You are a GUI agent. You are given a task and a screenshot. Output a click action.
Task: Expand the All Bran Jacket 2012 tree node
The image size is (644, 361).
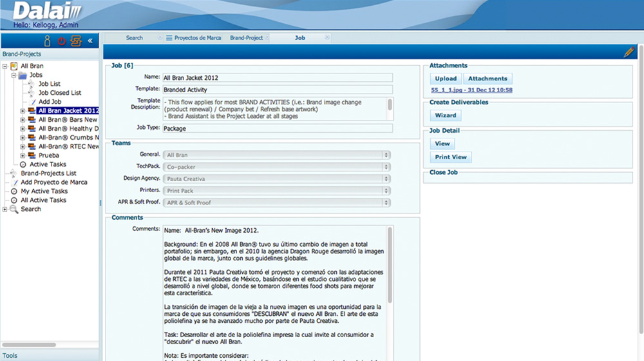23,111
